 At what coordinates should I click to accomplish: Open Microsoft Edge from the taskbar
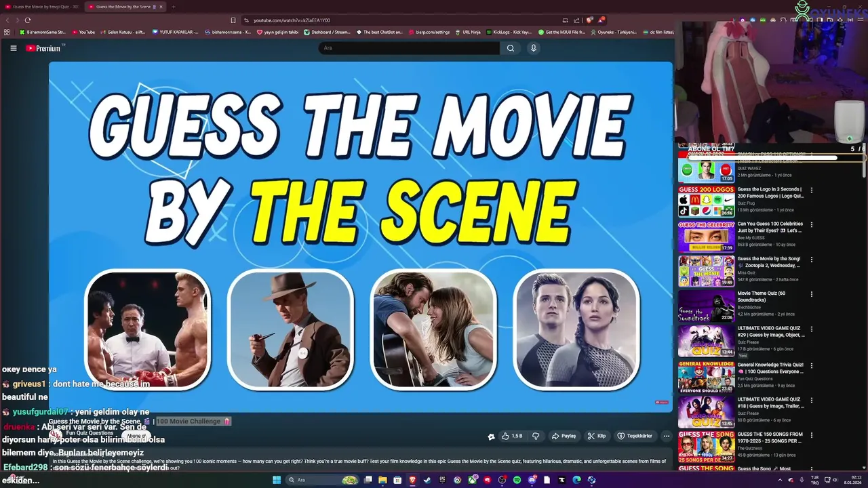pos(576,480)
